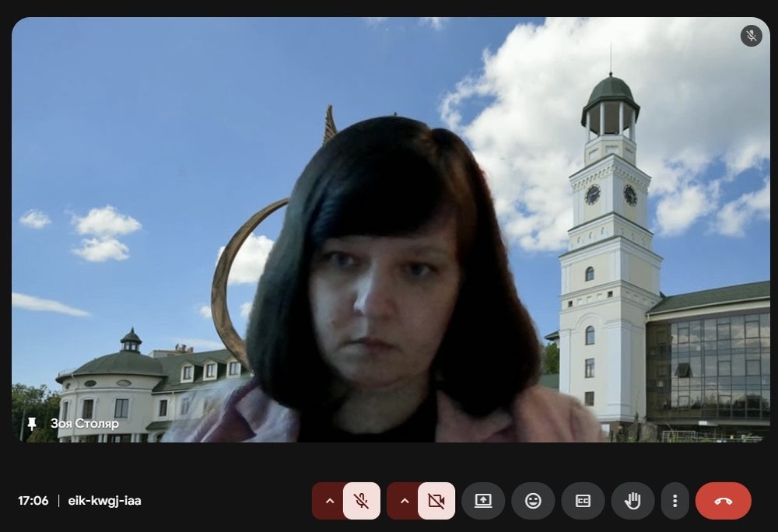Raise your hand in the meeting
The image size is (778, 532).
click(x=633, y=501)
